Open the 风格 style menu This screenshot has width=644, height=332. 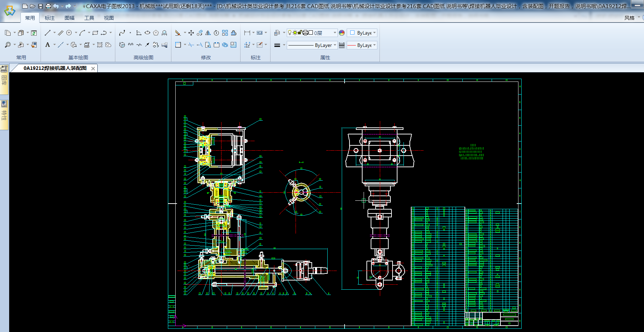tap(630, 18)
